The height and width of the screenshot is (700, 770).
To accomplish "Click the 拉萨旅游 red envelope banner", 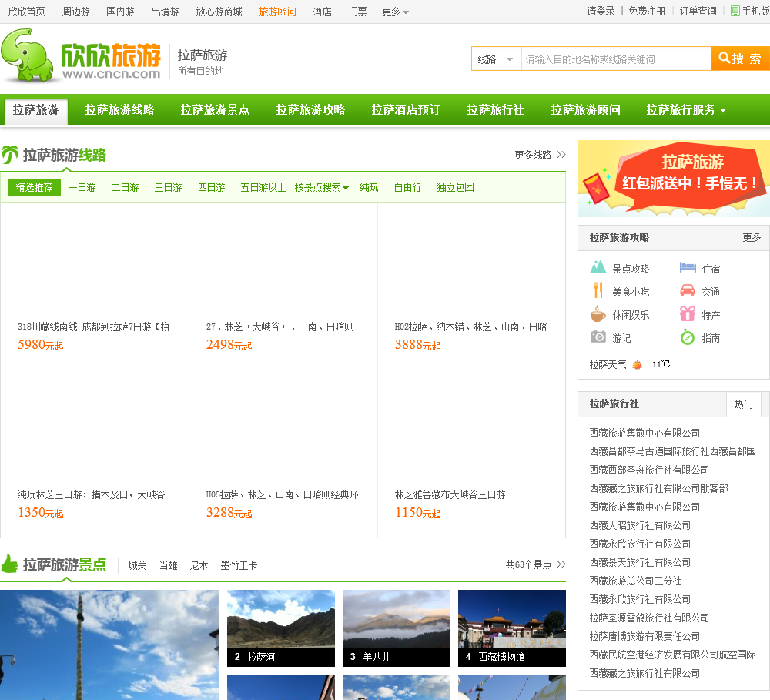I will (x=674, y=179).
